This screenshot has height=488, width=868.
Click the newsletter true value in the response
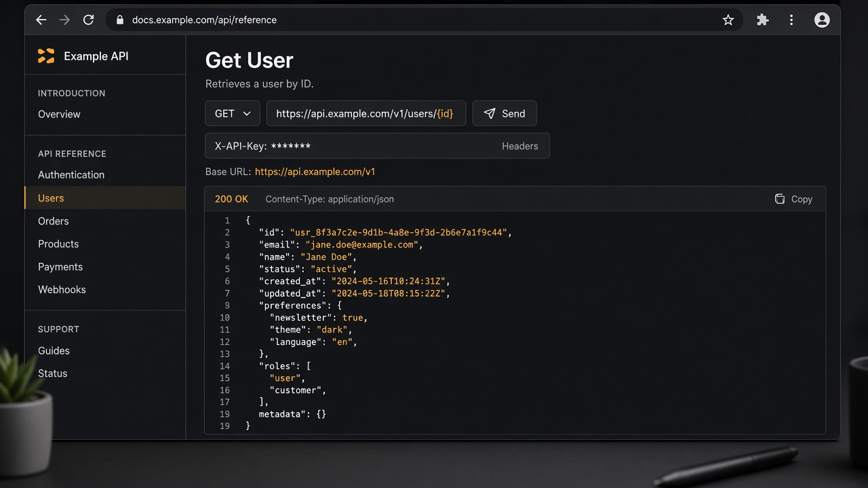point(353,318)
